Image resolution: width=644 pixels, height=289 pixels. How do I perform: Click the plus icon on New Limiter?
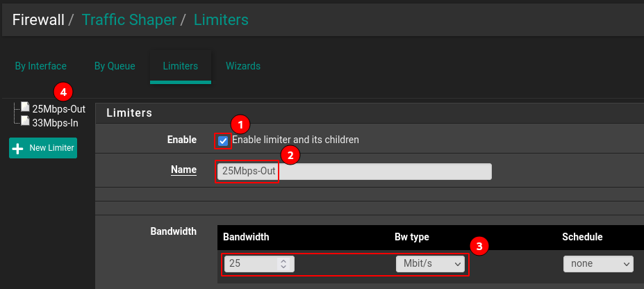[x=18, y=148]
